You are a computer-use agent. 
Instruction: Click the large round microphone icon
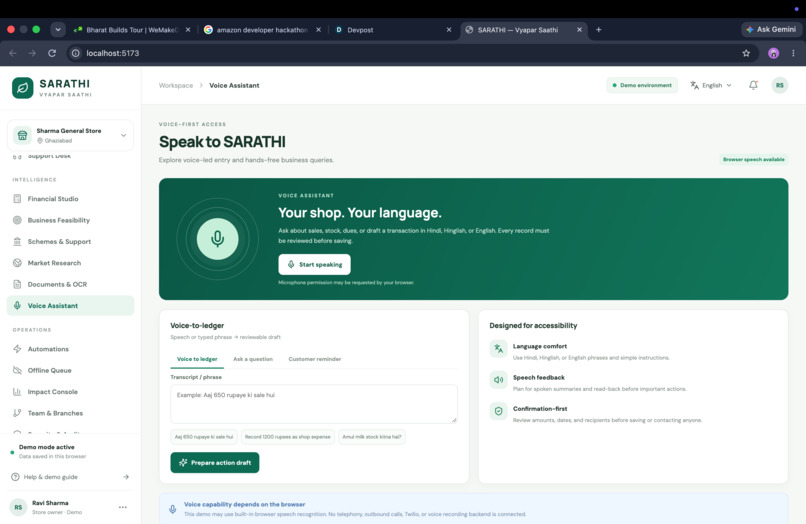point(217,239)
